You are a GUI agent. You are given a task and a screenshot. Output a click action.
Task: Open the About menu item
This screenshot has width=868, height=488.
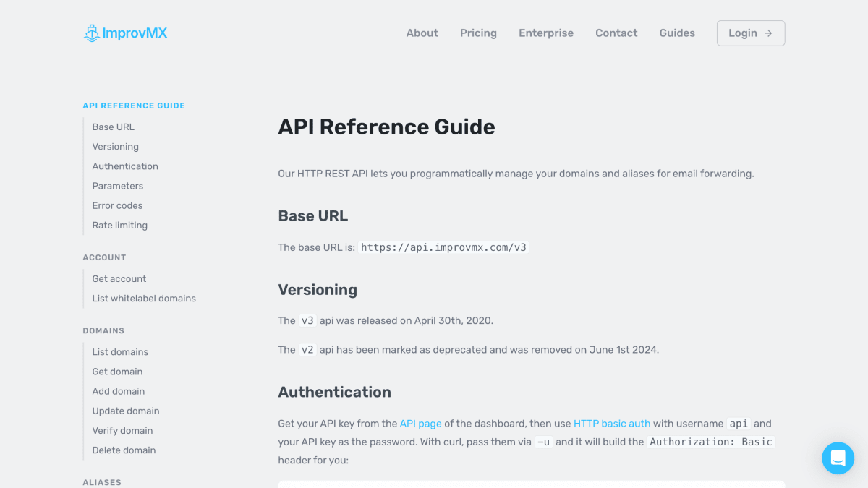click(x=422, y=33)
